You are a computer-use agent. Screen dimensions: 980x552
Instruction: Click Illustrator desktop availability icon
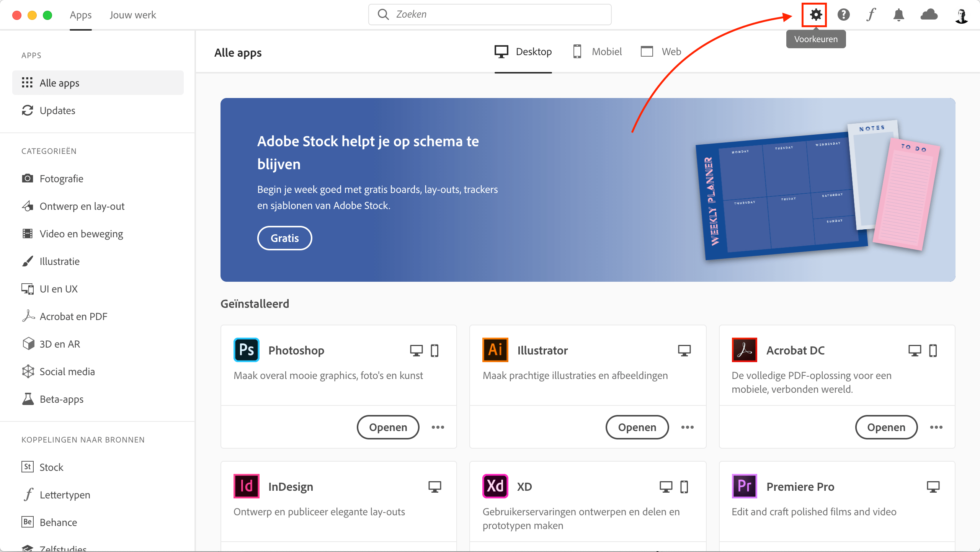(684, 351)
